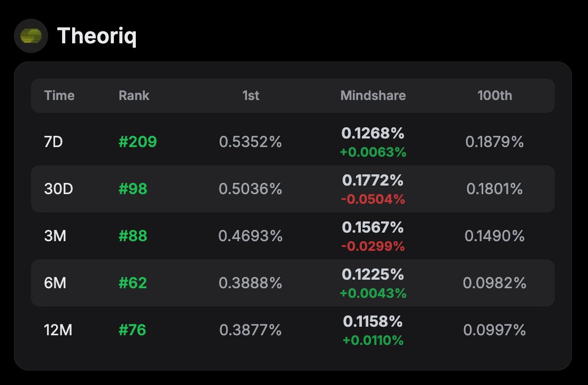Click rank #76 in the 12M row
This screenshot has width=588, height=385.
(x=132, y=330)
